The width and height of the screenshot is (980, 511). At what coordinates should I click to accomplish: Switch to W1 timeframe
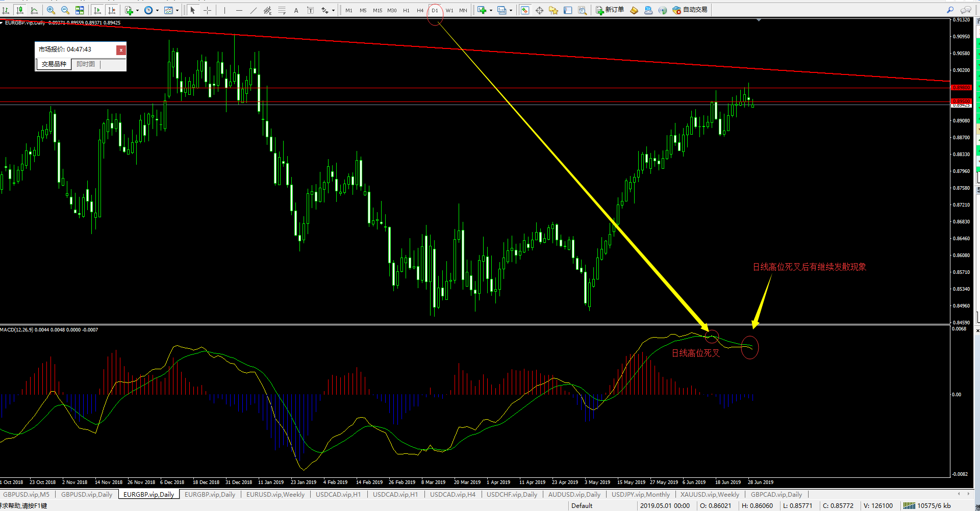coord(449,10)
